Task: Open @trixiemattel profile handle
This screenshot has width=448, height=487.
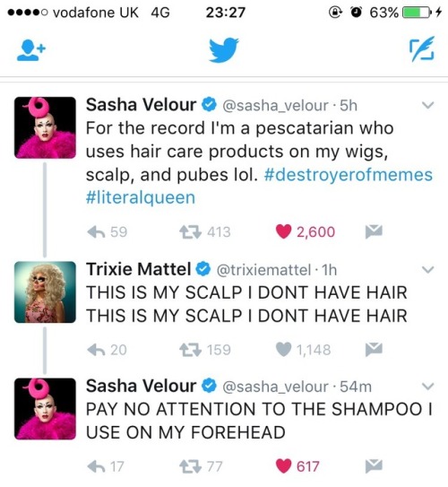Action: coord(263,270)
